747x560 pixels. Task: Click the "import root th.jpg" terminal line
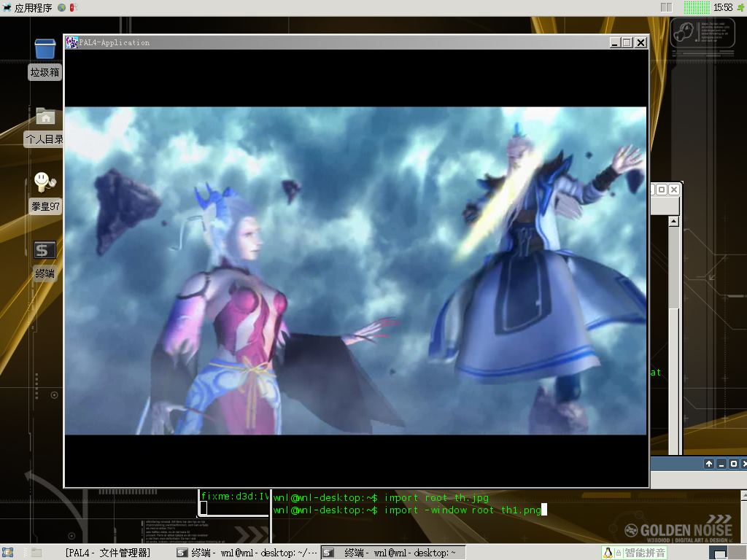click(436, 497)
